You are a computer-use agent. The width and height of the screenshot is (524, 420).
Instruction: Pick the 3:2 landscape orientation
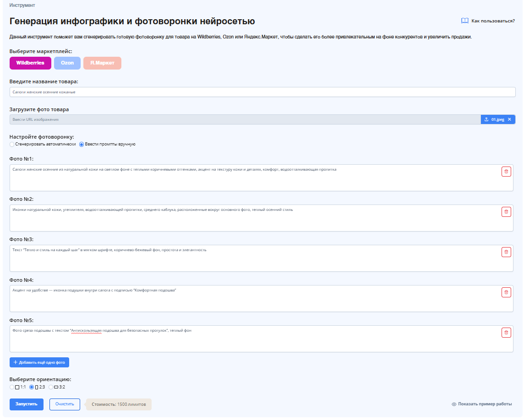[51, 387]
